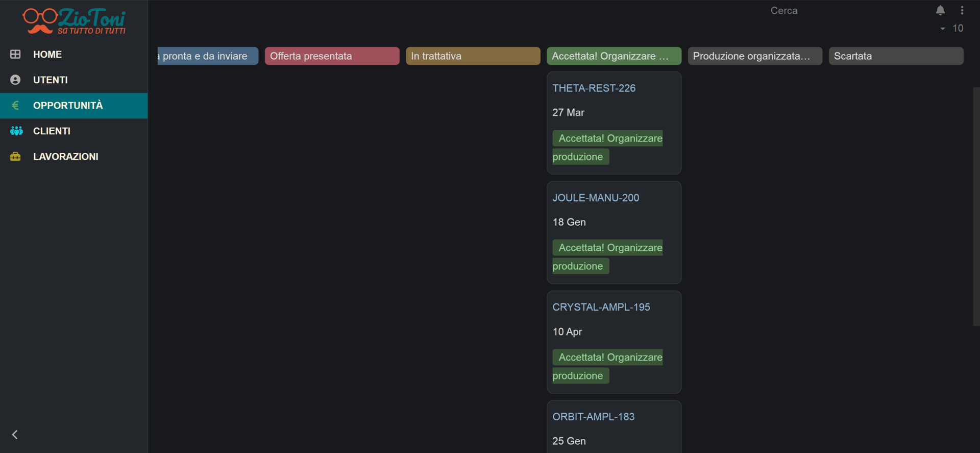This screenshot has width=980, height=453.
Task: Click the Utenti user avatar icon
Action: [x=15, y=80]
